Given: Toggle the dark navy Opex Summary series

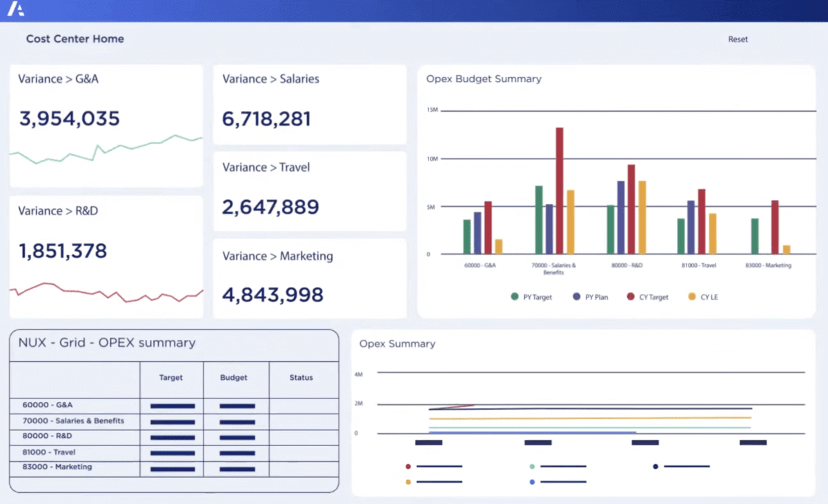Looking at the screenshot, I should (654, 466).
